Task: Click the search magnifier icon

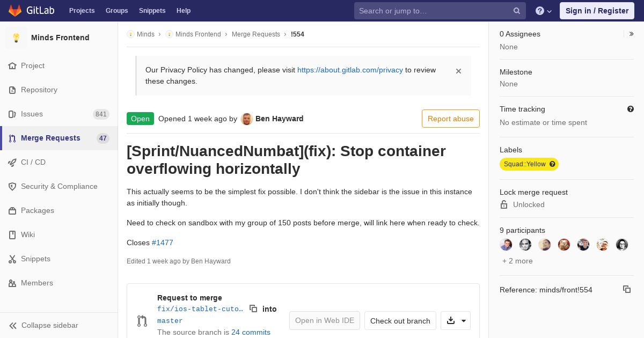Action: point(517,11)
